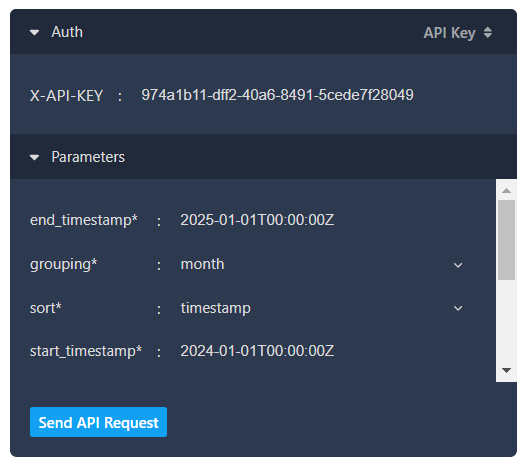This screenshot has width=525, height=464.
Task: Click the scrollbar up arrow
Action: 506,190
